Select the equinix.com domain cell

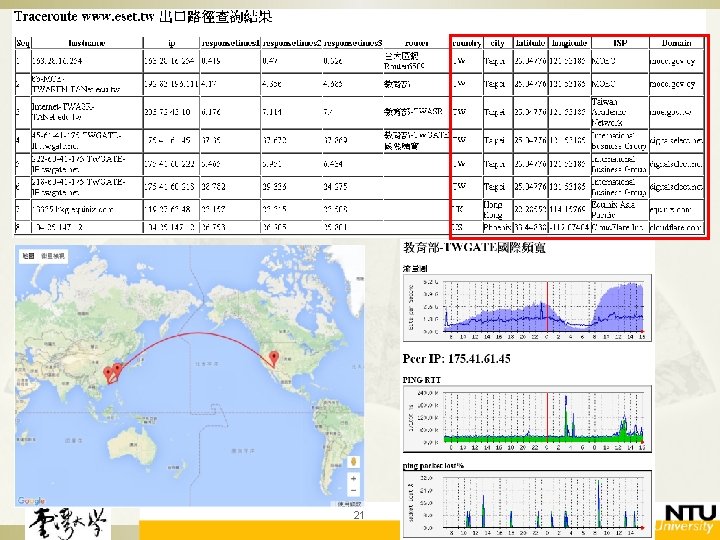click(676, 210)
